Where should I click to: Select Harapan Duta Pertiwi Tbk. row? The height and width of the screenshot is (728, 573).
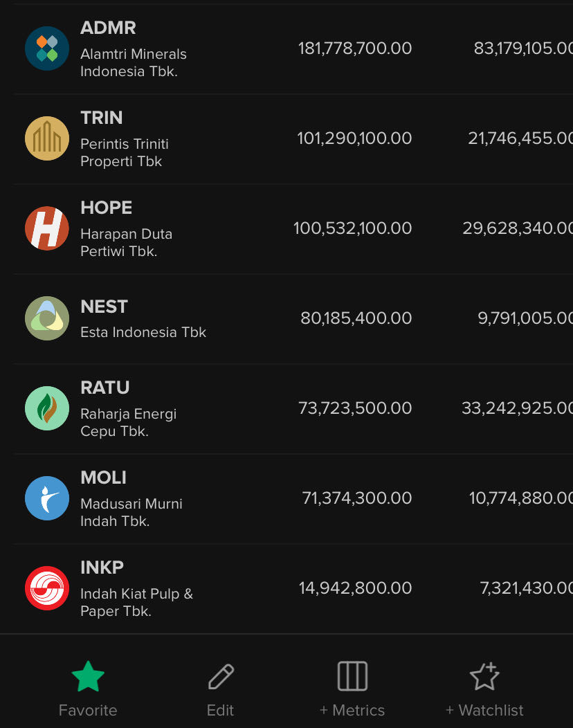coord(126,242)
